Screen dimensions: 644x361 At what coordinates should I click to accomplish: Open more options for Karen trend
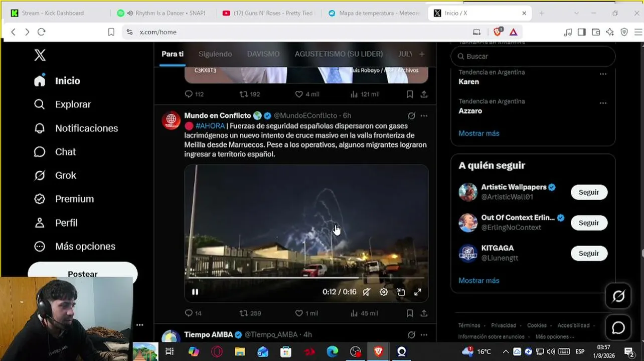(x=603, y=74)
